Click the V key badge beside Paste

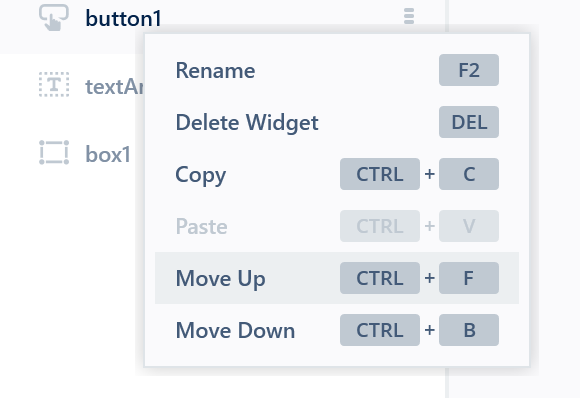click(x=469, y=226)
